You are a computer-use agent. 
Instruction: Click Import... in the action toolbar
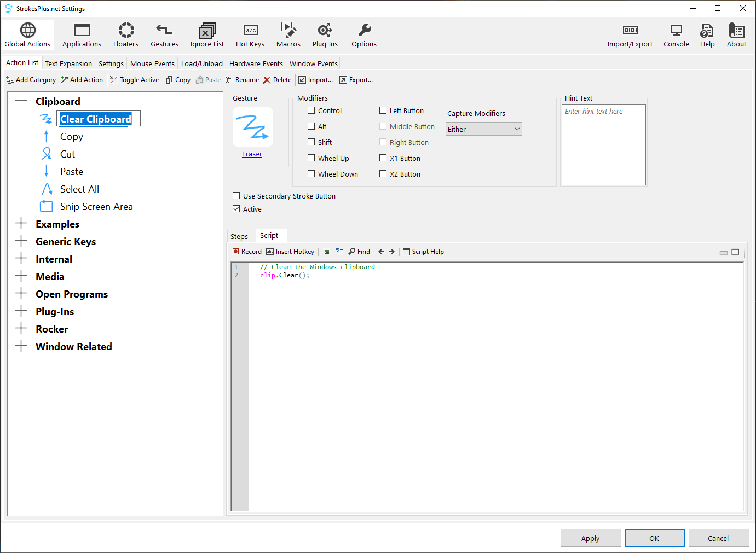pyautogui.click(x=315, y=80)
